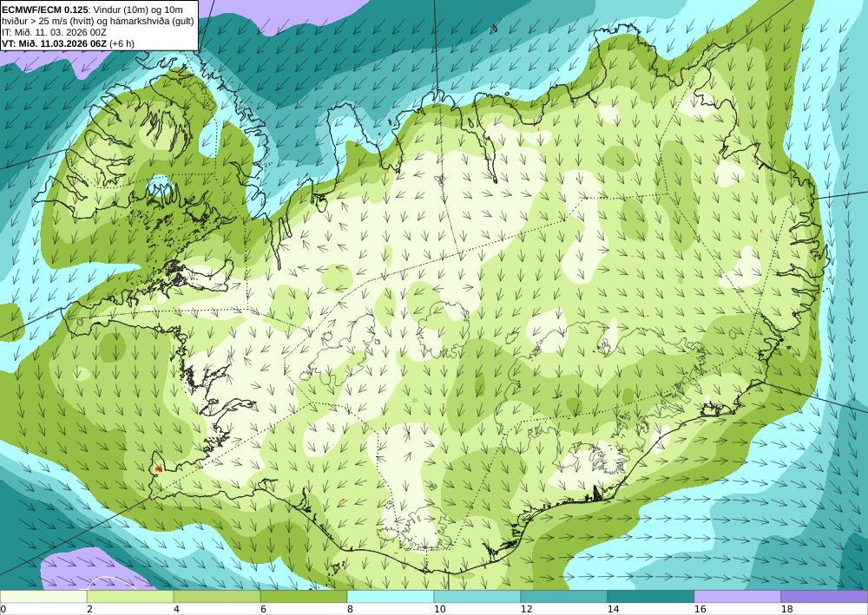
Task: Click the legend scale label '4'
Action: (176, 609)
